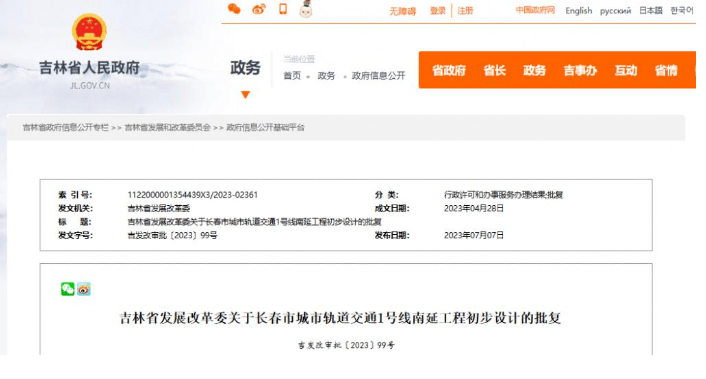The image size is (706, 379).
Task: Click the 发文字号 field label
Action: click(x=75, y=235)
